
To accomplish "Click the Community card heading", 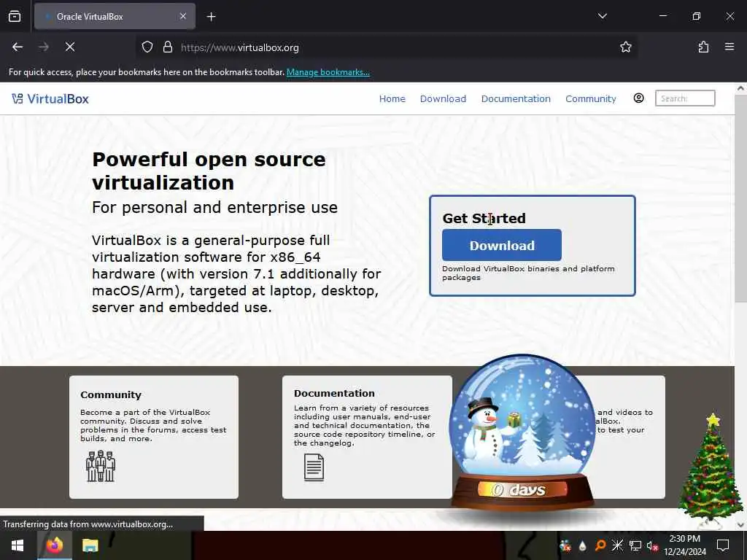I will coord(111,394).
